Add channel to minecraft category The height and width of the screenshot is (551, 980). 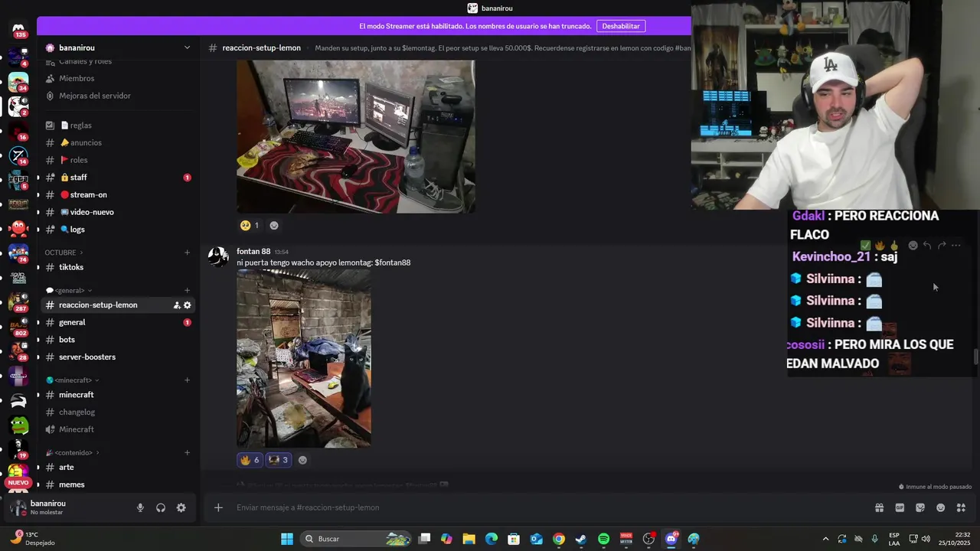pyautogui.click(x=187, y=380)
